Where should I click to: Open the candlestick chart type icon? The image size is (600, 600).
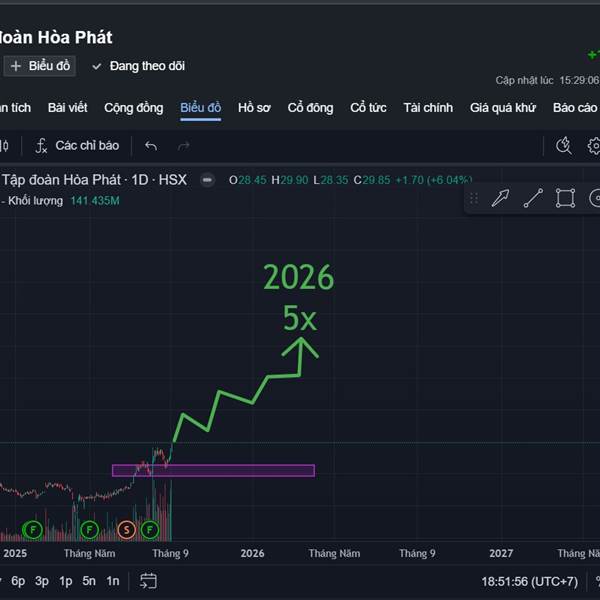(x=4, y=146)
